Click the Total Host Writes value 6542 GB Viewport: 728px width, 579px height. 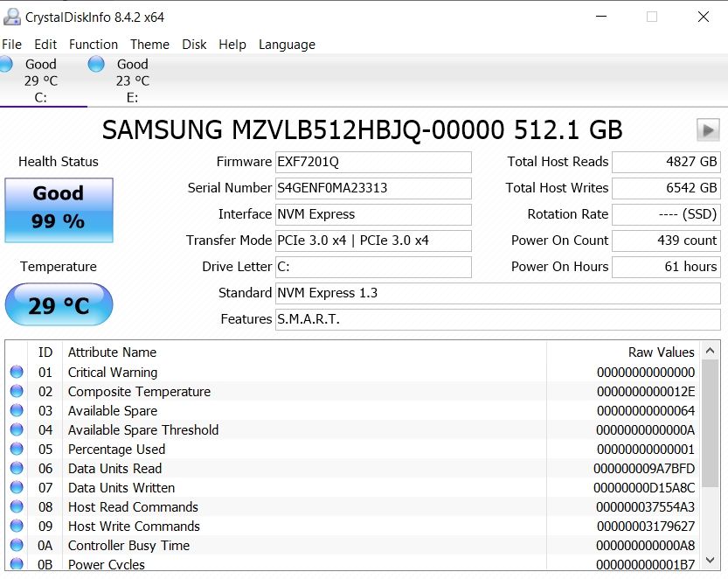pyautogui.click(x=666, y=188)
